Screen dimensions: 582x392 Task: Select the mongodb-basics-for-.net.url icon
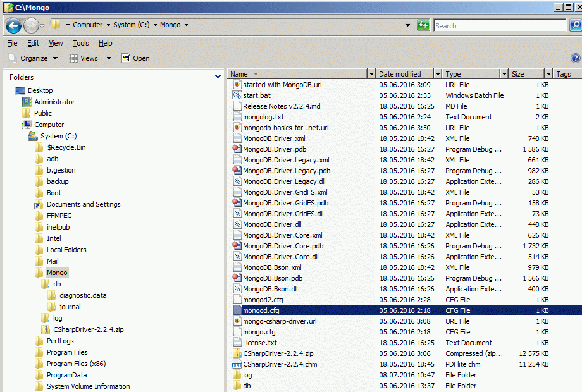pyautogui.click(x=237, y=128)
